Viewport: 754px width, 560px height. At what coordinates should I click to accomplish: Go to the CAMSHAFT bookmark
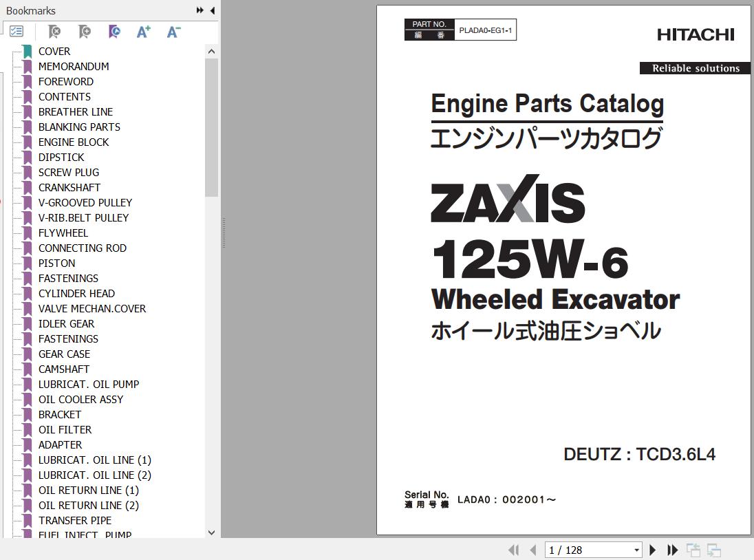[64, 369]
